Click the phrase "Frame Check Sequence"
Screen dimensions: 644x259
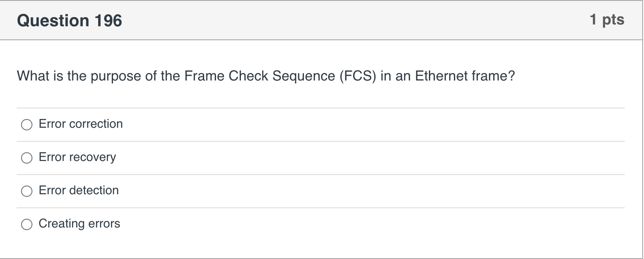point(260,76)
